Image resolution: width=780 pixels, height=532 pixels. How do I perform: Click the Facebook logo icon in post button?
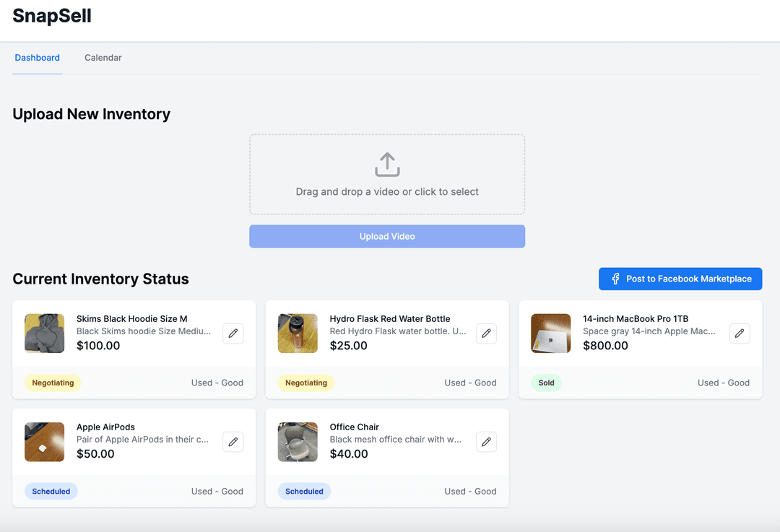(x=615, y=279)
